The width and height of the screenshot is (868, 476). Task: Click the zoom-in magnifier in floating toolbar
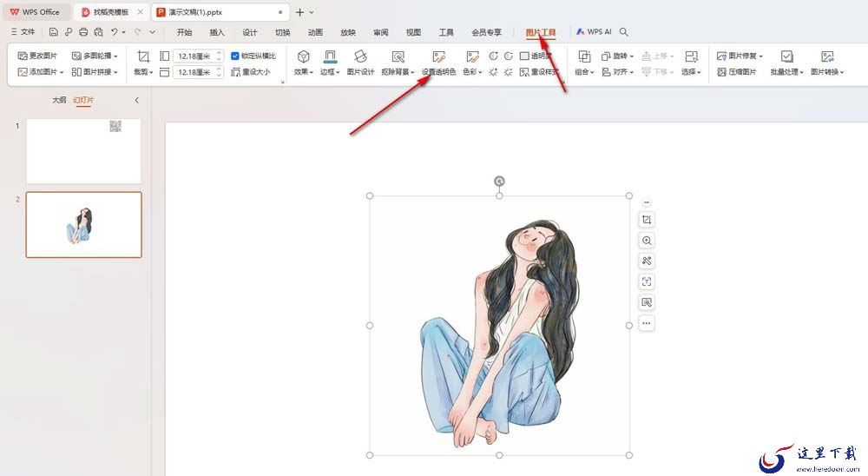tap(646, 241)
